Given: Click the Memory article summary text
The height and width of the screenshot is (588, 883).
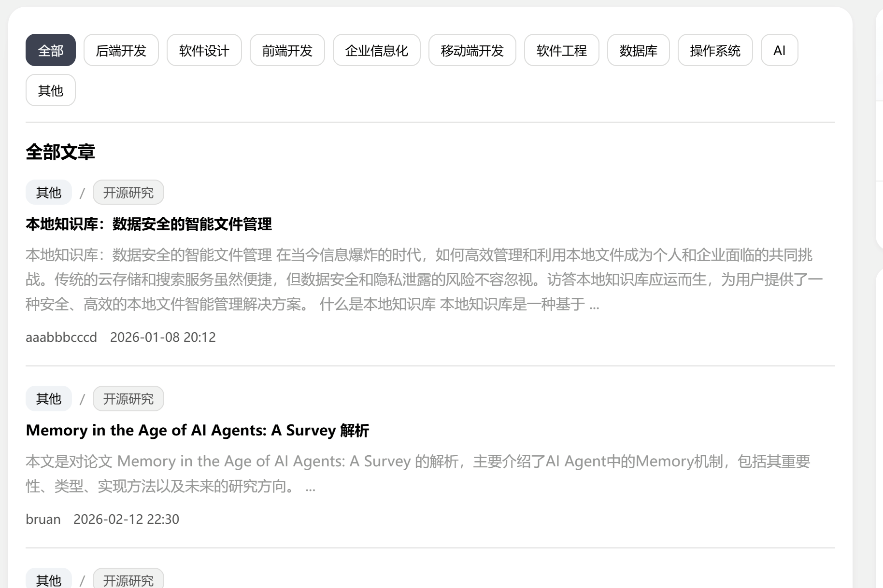Looking at the screenshot, I should 418,474.
